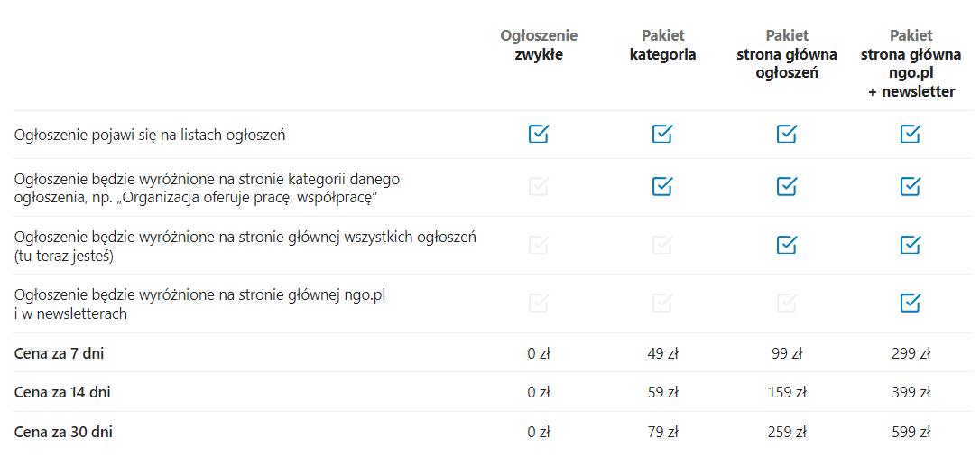This screenshot has width=980, height=458.
Task: Click greyed all-ads homepage checkbox under Pakiet kategoria
Action: click(x=662, y=245)
